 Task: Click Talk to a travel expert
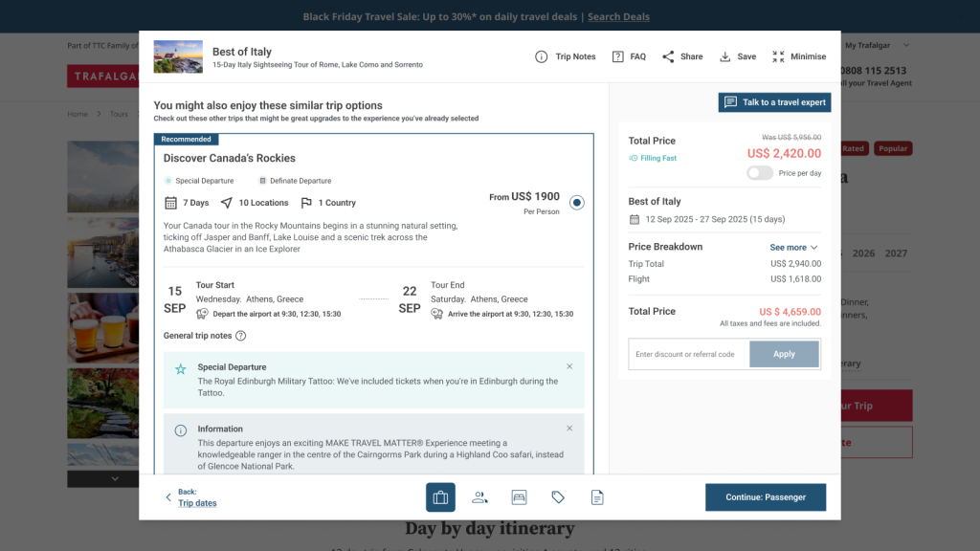[x=774, y=102]
